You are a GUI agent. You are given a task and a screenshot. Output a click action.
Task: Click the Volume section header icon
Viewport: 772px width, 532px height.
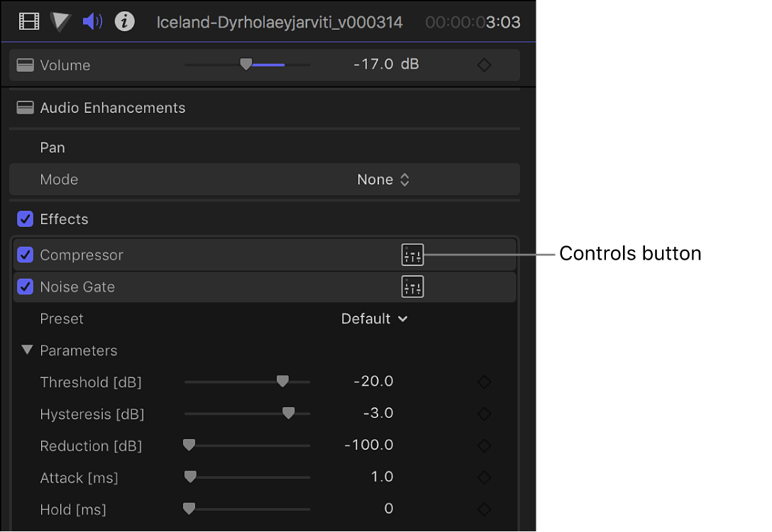tap(25, 65)
